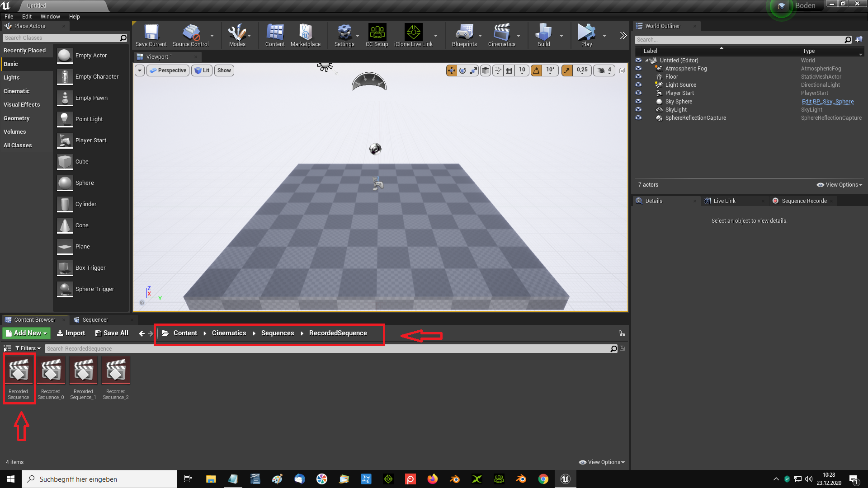Screen dimensions: 868x488
Task: Select the rotate gizmo tool icon
Action: (x=462, y=70)
